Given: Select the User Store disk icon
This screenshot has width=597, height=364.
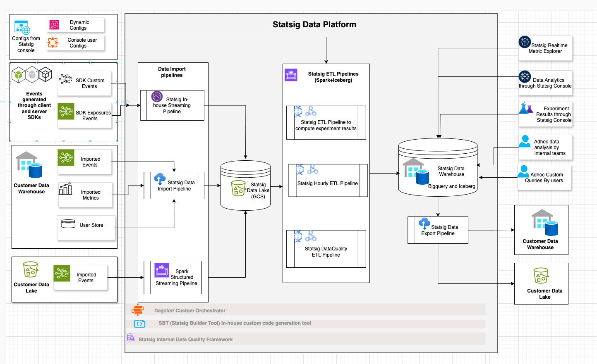Looking at the screenshot, I should pyautogui.click(x=68, y=224).
